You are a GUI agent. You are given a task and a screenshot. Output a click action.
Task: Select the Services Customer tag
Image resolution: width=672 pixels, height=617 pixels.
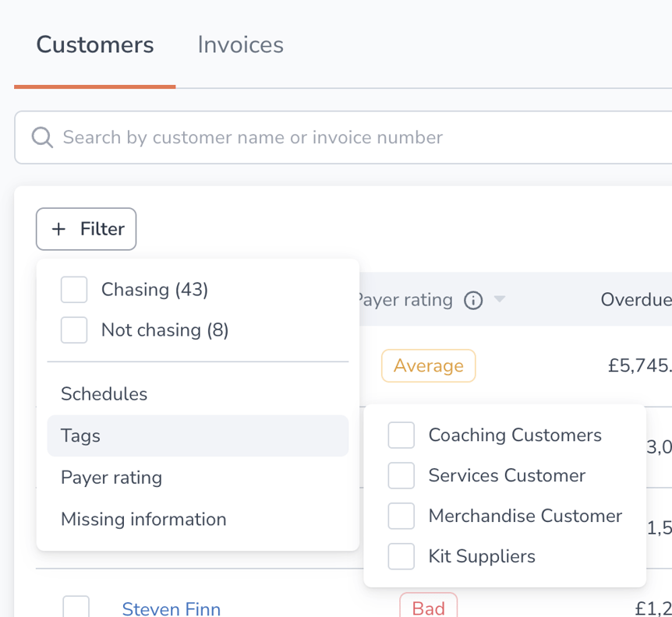point(401,475)
